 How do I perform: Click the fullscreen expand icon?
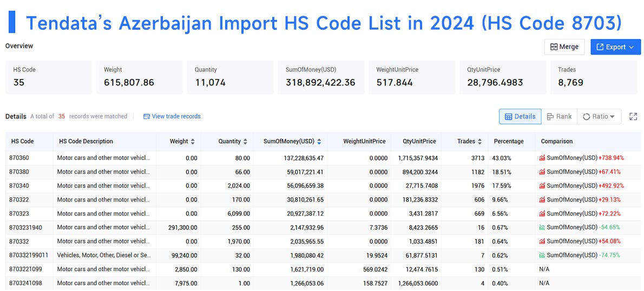(633, 117)
